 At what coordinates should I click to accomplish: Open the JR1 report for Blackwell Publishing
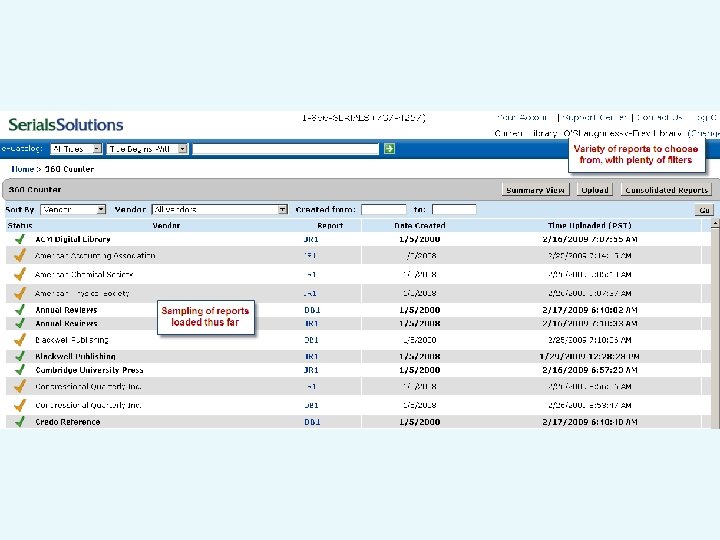311,356
